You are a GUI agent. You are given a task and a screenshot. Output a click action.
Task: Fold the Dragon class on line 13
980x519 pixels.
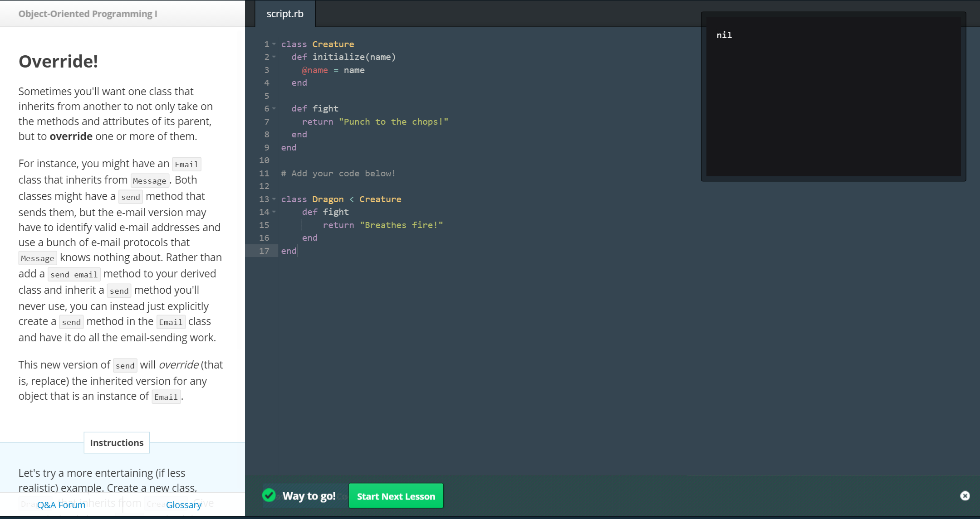[x=274, y=199]
